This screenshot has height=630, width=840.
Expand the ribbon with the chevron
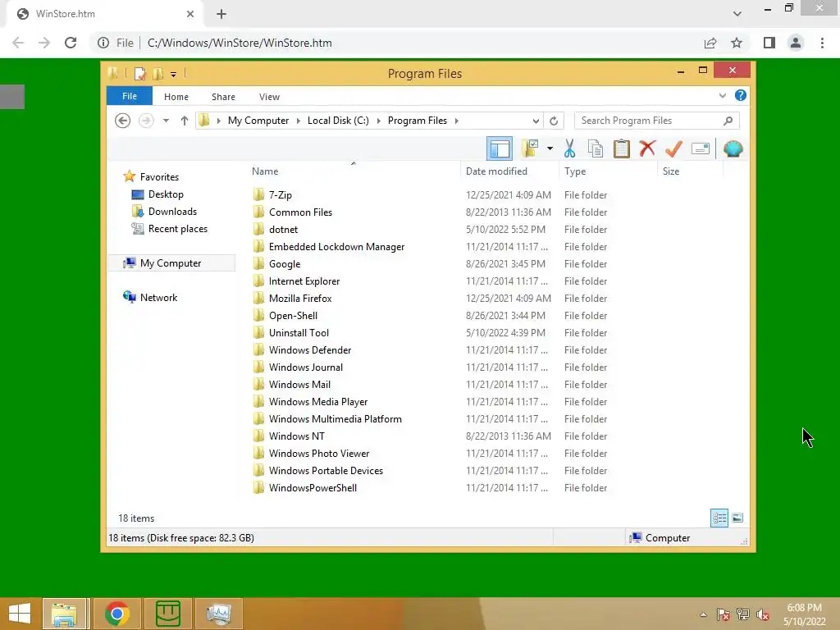click(x=722, y=95)
